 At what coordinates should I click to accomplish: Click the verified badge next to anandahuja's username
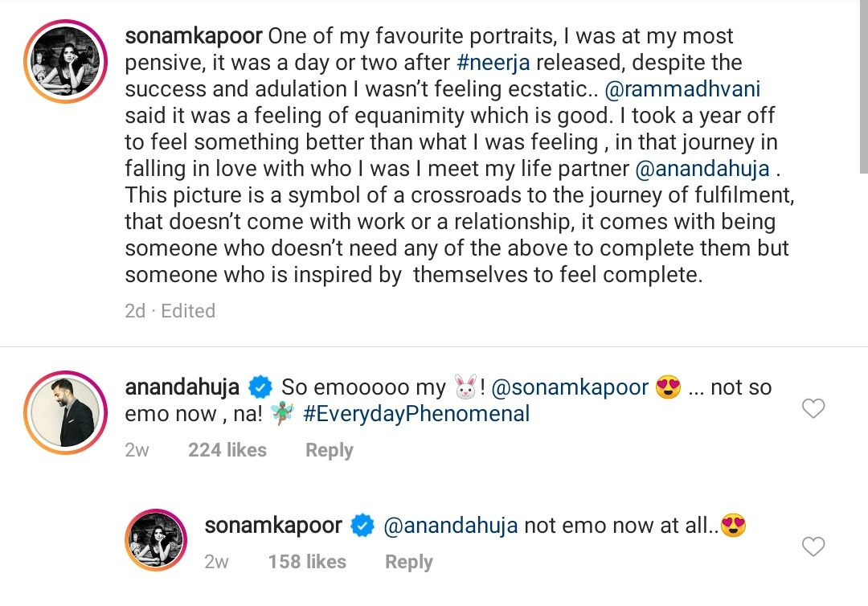click(260, 387)
